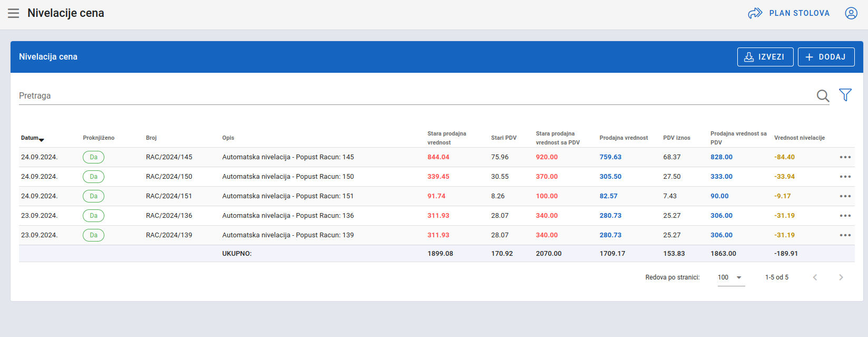Click nivelacija value -33.94
Viewport: 868px width, 337px height.
pos(785,177)
